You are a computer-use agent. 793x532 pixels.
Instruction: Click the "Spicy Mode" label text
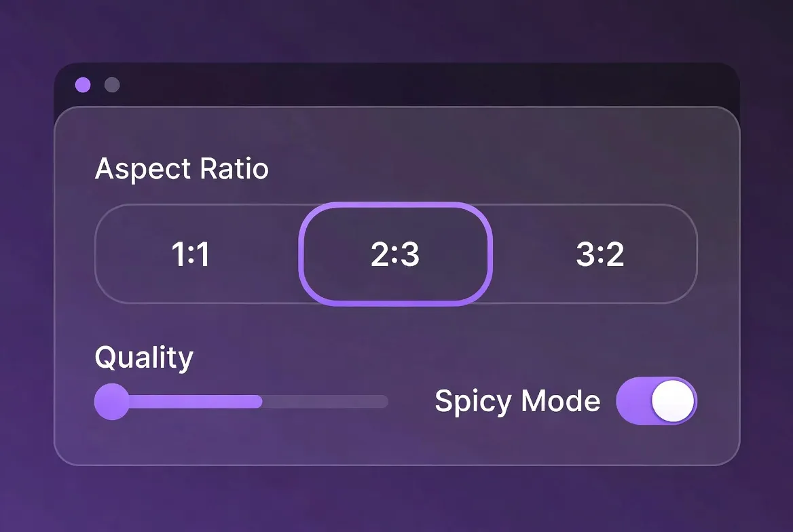pyautogui.click(x=517, y=401)
